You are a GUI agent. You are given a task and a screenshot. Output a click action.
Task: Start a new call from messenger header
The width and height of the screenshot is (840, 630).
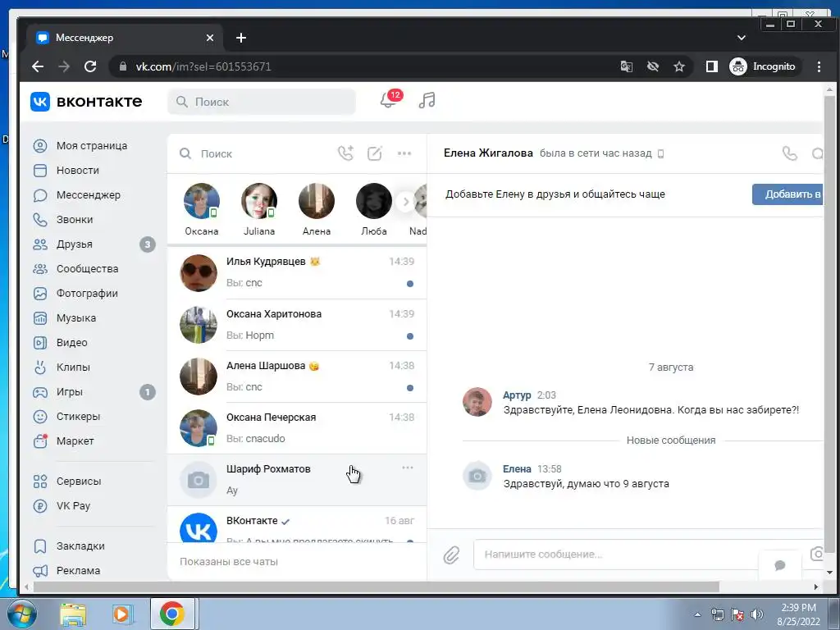(x=345, y=153)
